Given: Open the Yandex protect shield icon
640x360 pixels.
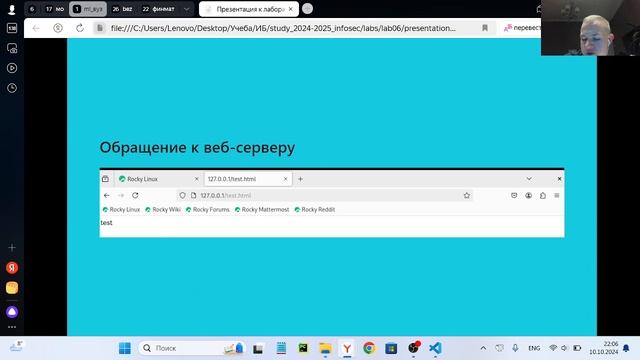Looking at the screenshot, I should click(58, 28).
